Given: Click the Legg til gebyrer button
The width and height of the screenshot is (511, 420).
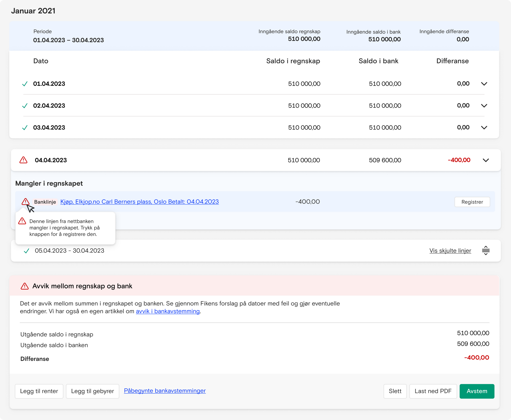Looking at the screenshot, I should pos(92,391).
